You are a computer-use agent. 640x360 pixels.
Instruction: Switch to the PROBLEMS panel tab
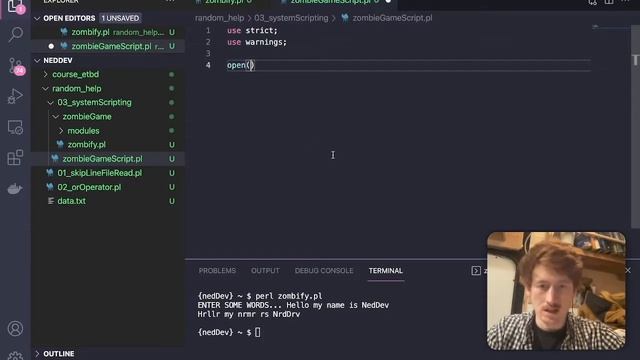tap(217, 271)
